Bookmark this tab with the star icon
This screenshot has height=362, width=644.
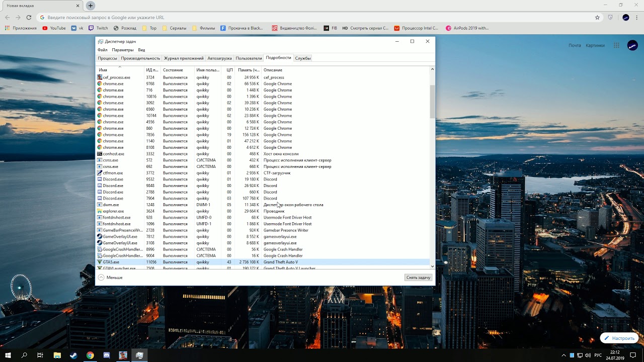click(x=597, y=17)
